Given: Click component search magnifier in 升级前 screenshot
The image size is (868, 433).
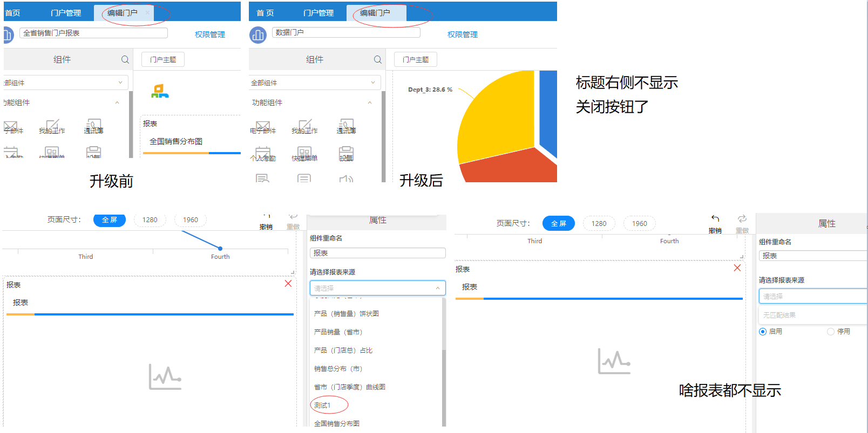Looking at the screenshot, I should coord(125,59).
